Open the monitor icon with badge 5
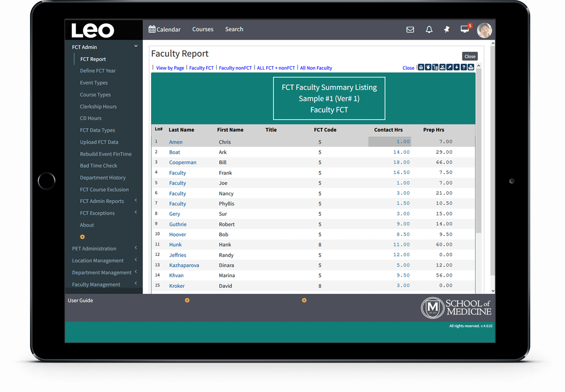Image resolution: width=565 pixels, height=392 pixels. (465, 29)
